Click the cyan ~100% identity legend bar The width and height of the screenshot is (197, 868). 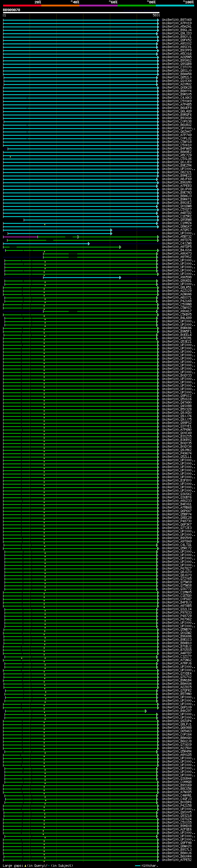click(175, 6)
